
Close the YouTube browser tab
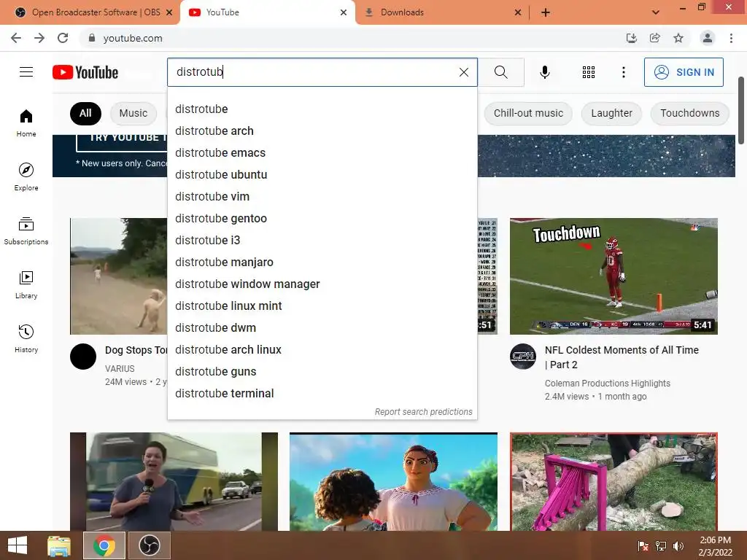pyautogui.click(x=344, y=12)
